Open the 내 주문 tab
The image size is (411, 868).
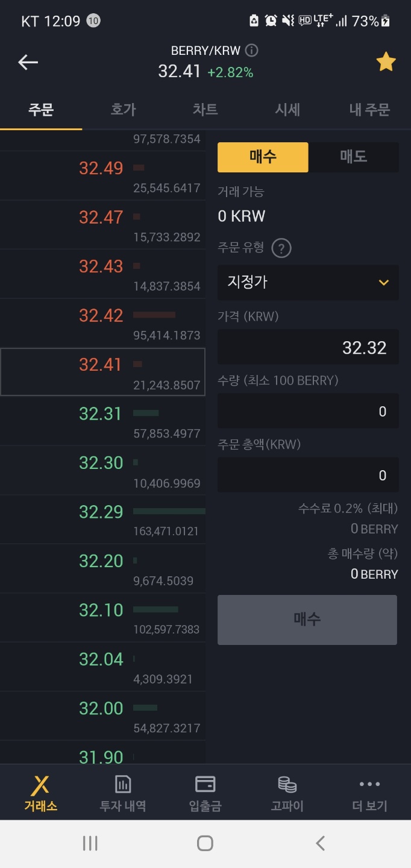tap(369, 110)
